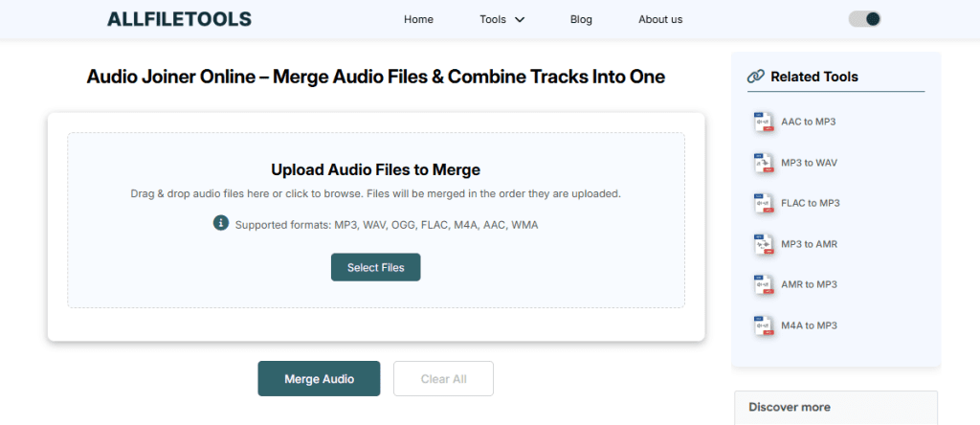Click the MP3 to WAV file icon
The height and width of the screenshot is (425, 980).
tap(763, 163)
